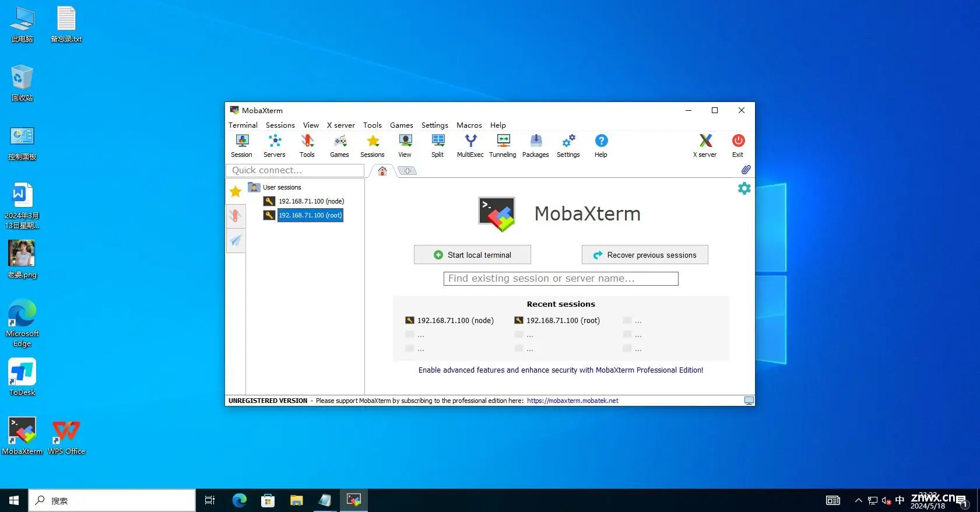
Task: Open the Settings gears toolbar icon
Action: 568,146
